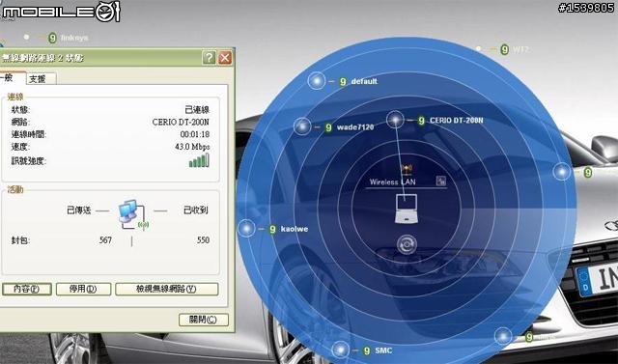
Task: Select the SMC access point node
Action: click(340, 350)
